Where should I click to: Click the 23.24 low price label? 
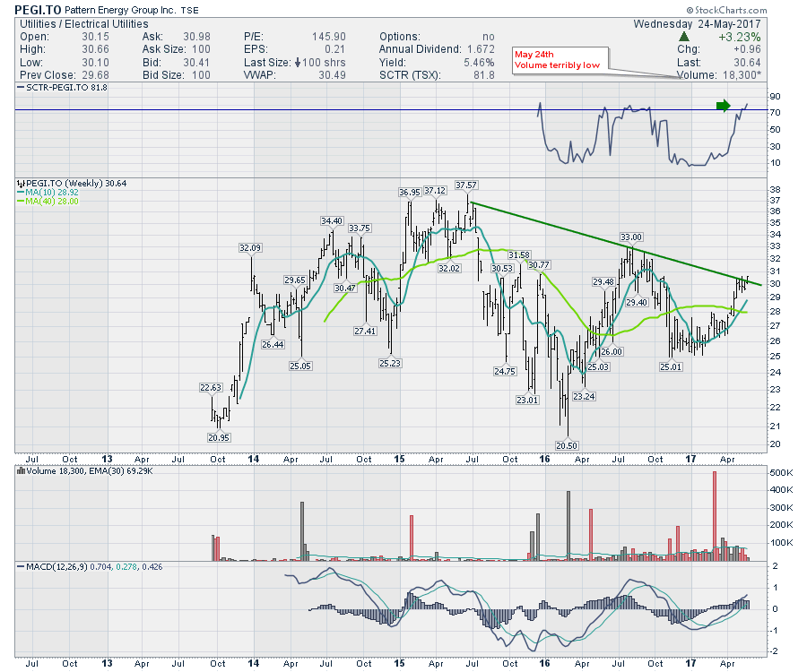584,396
